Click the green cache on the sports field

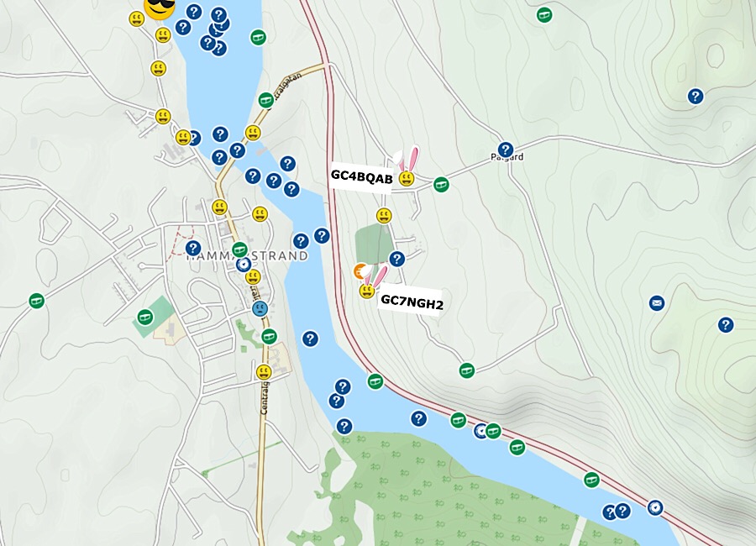click(145, 318)
